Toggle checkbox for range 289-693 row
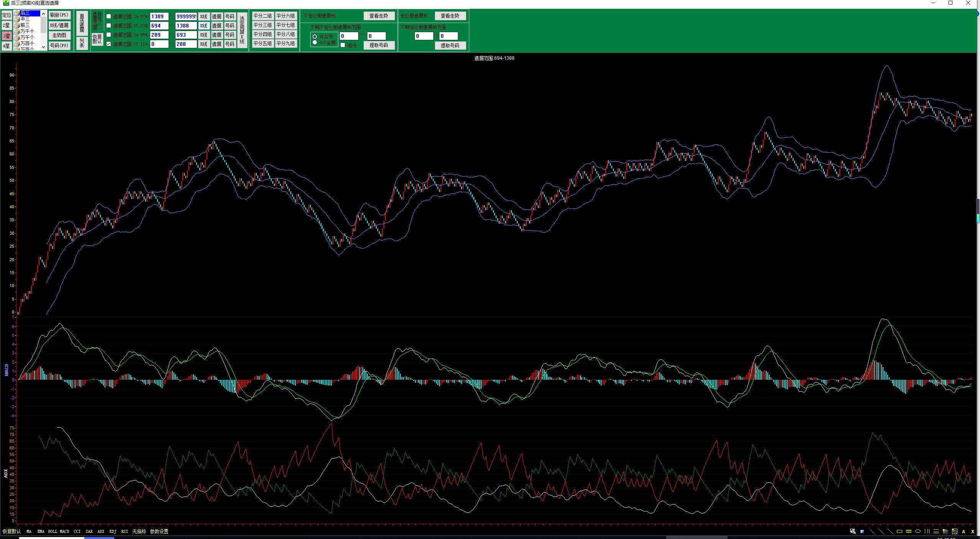 109,35
